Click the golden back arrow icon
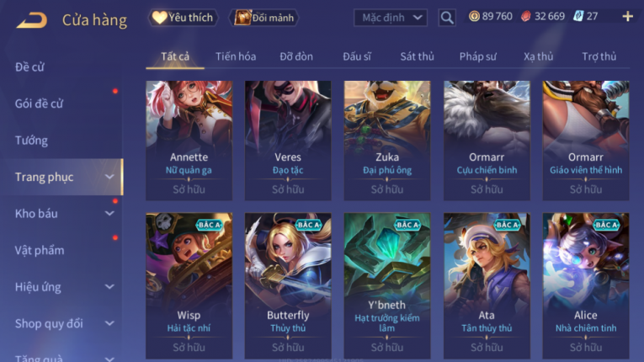This screenshot has height=362, width=644. (x=31, y=19)
